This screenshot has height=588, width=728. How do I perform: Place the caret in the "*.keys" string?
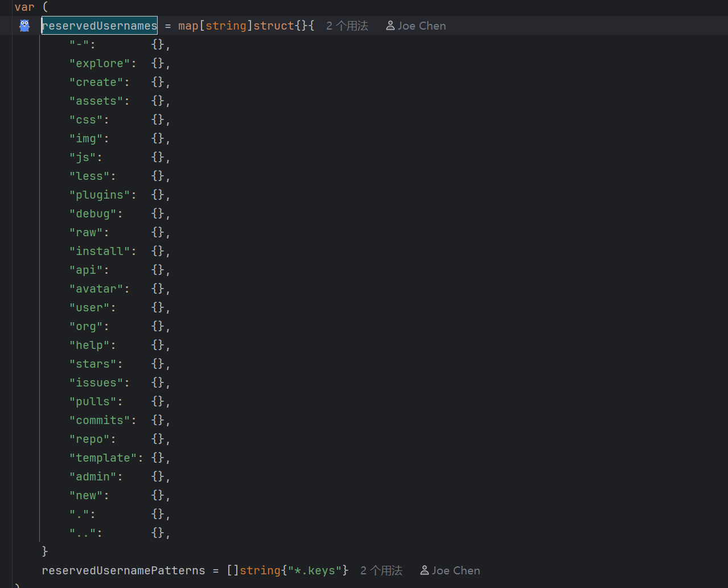tap(315, 570)
